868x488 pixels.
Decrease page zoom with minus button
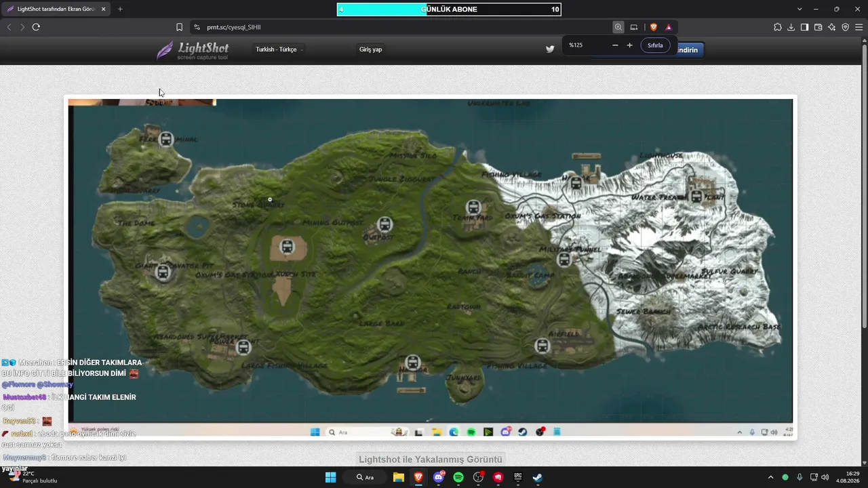615,45
